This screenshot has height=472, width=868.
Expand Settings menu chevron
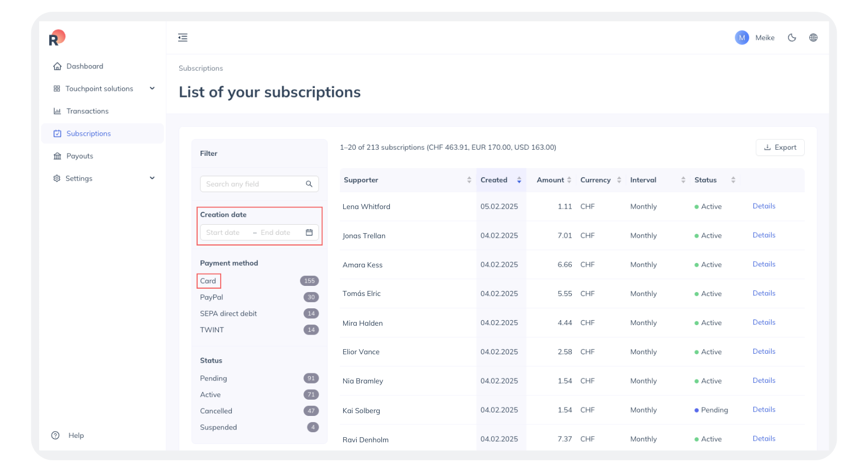tap(152, 178)
